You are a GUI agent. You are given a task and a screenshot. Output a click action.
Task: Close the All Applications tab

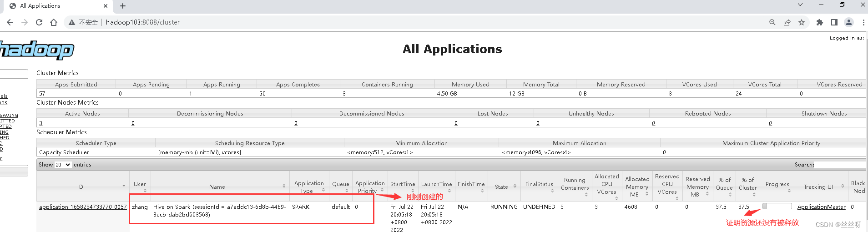coord(106,6)
